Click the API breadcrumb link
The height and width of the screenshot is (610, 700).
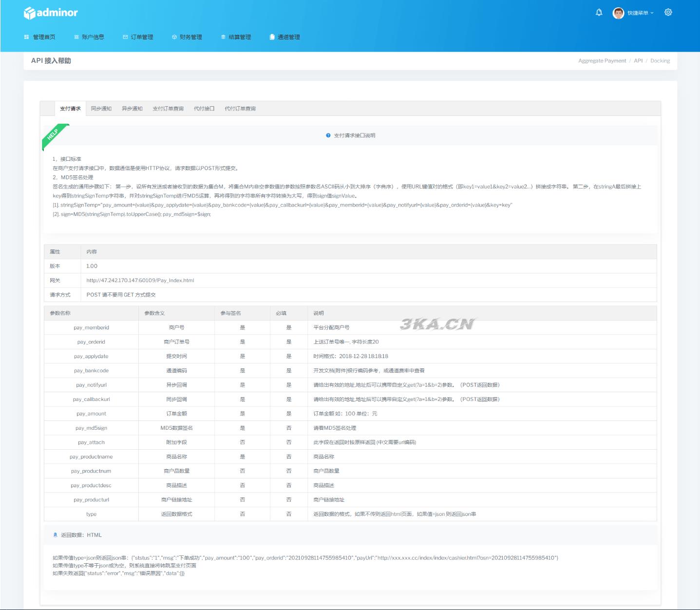[638, 61]
